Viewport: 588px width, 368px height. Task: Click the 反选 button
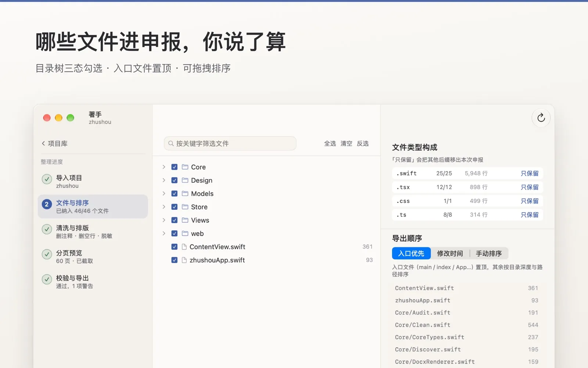tap(363, 144)
